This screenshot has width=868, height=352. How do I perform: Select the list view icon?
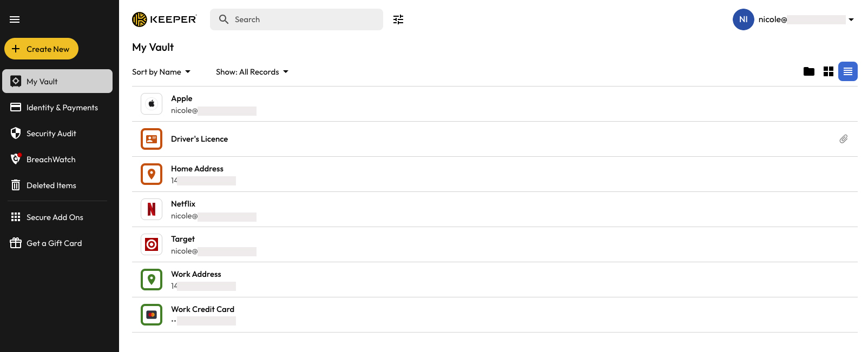848,71
